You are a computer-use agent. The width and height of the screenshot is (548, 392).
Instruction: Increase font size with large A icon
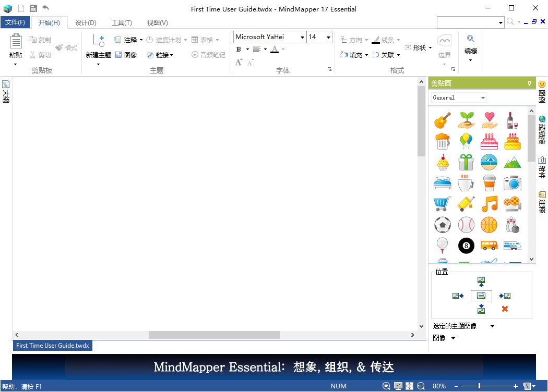tap(239, 63)
